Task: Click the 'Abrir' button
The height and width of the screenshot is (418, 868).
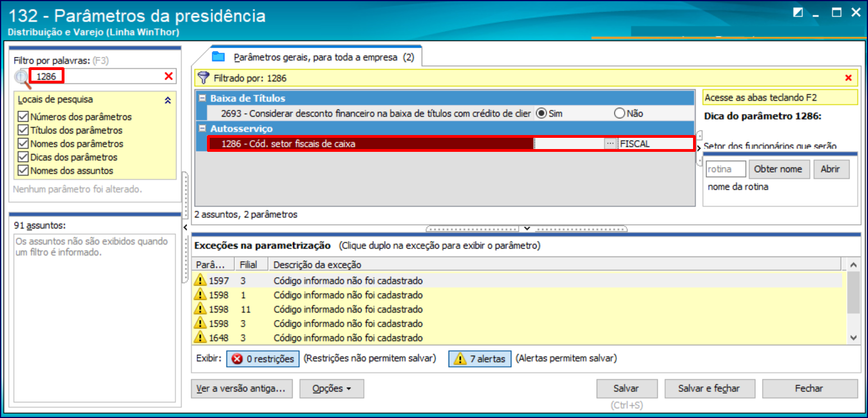Action: [x=832, y=169]
